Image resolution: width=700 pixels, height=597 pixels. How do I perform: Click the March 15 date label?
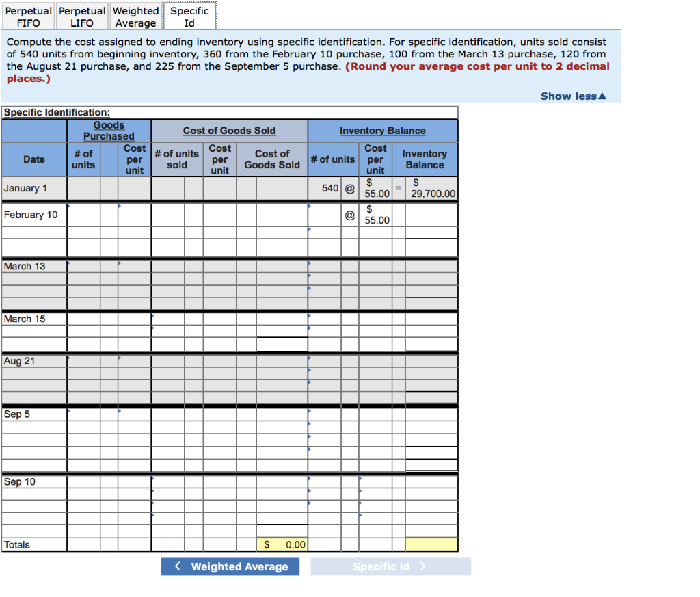pos(25,319)
